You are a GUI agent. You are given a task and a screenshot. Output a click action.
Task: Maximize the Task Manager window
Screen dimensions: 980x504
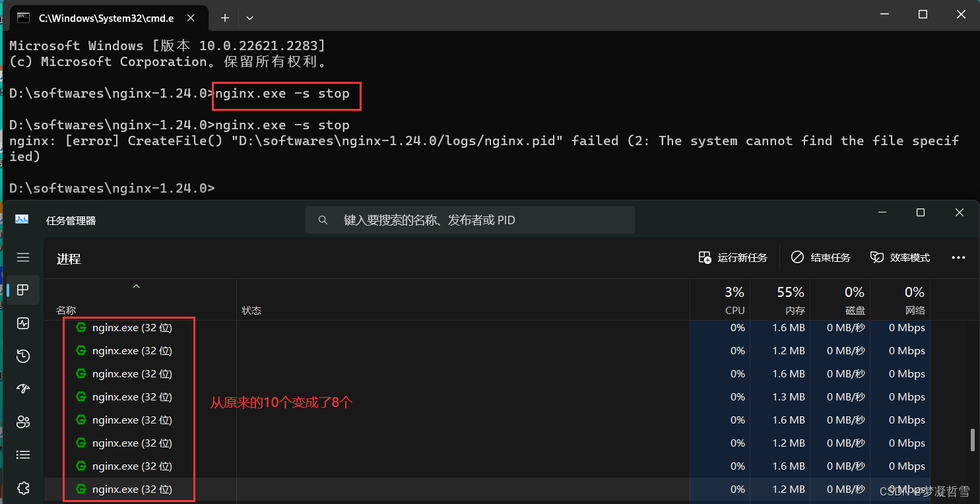point(921,212)
